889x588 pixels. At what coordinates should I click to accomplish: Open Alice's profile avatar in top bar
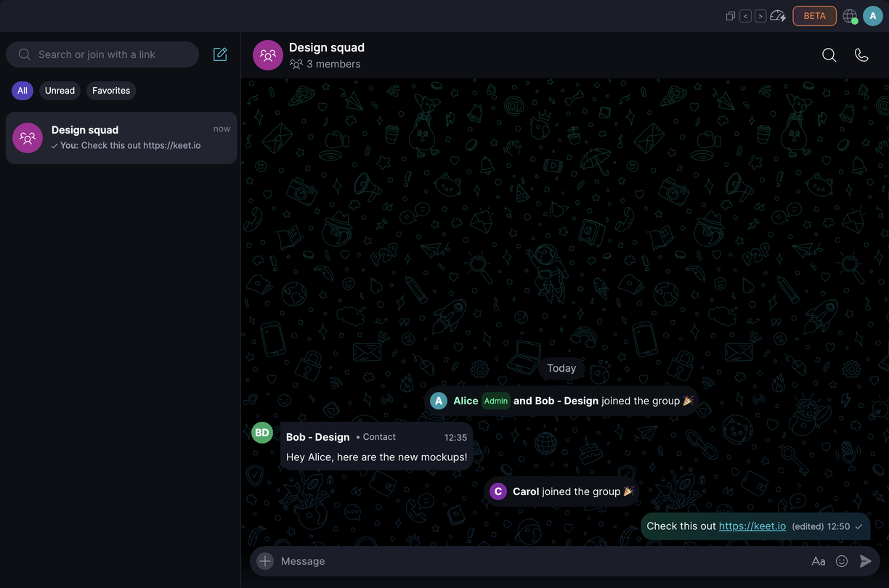[x=873, y=16]
